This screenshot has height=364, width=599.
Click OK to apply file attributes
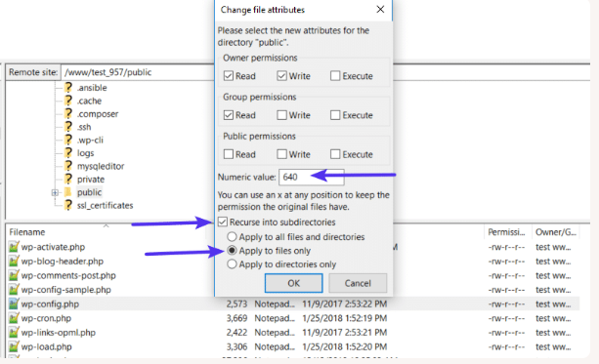tap(293, 283)
